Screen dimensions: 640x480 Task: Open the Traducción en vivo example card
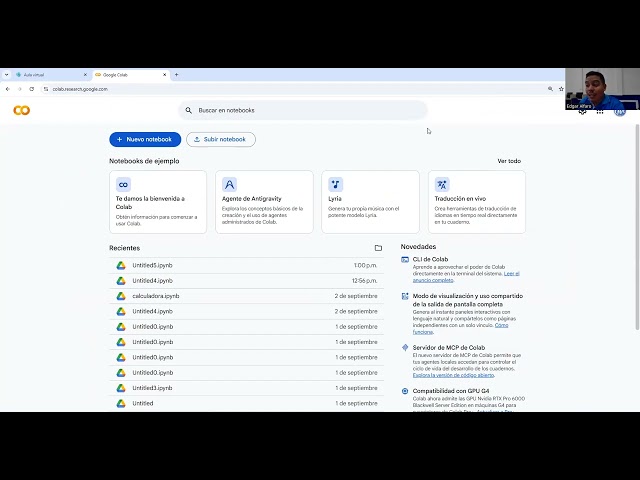tap(477, 202)
